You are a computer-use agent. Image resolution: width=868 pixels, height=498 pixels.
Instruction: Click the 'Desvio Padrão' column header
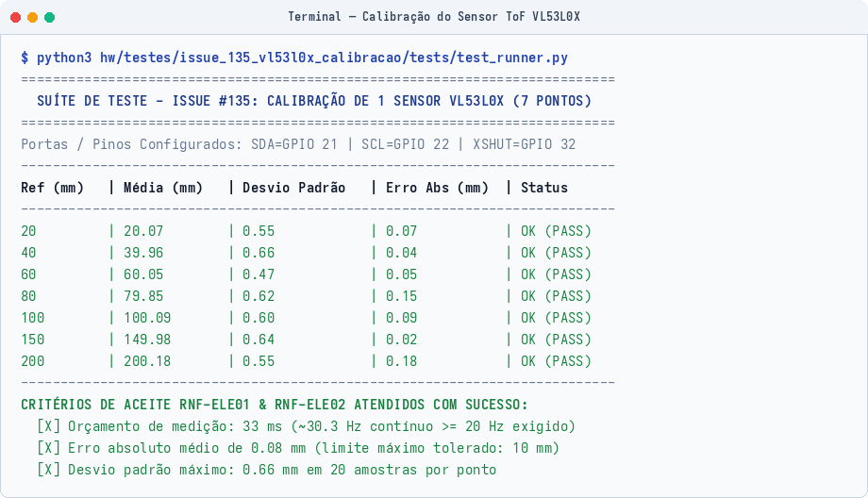click(294, 188)
